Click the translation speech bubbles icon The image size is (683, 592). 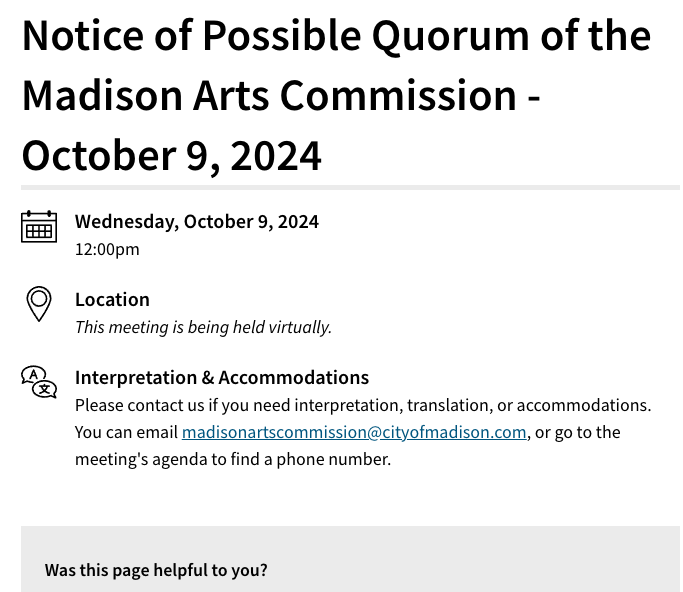39,382
